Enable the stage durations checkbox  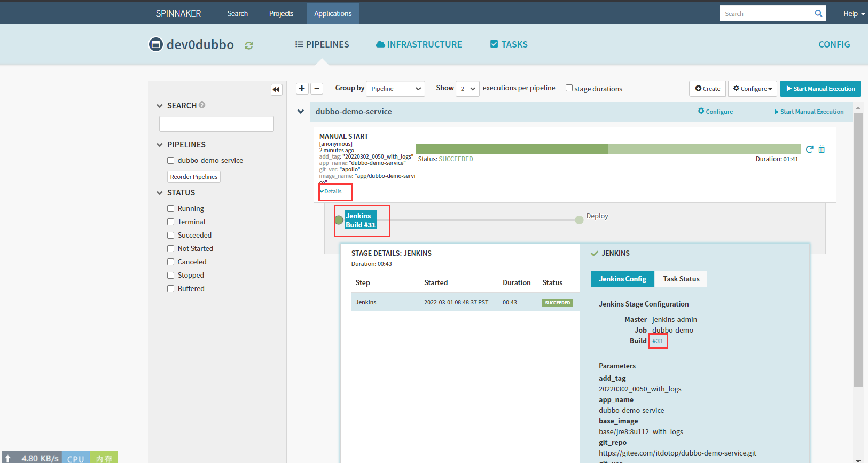(569, 88)
